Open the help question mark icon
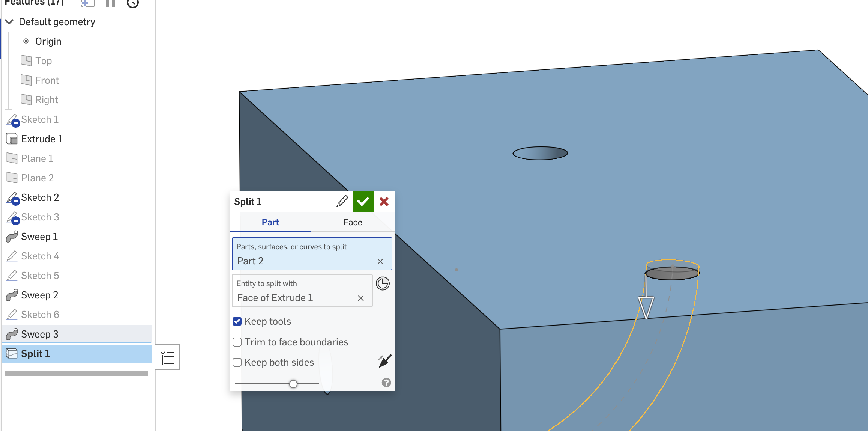 pos(386,383)
